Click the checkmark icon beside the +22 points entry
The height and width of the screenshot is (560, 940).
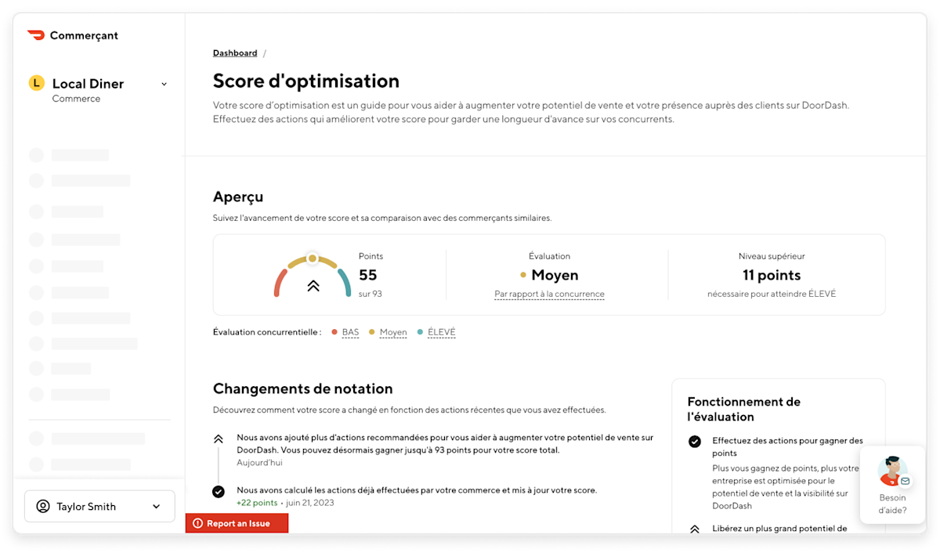[x=219, y=491]
